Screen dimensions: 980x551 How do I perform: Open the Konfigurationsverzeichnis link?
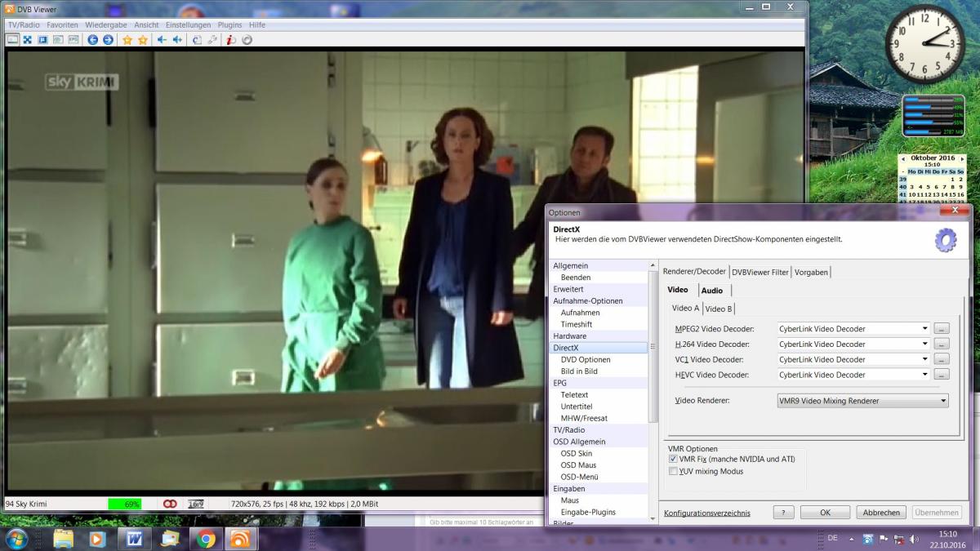click(x=707, y=513)
